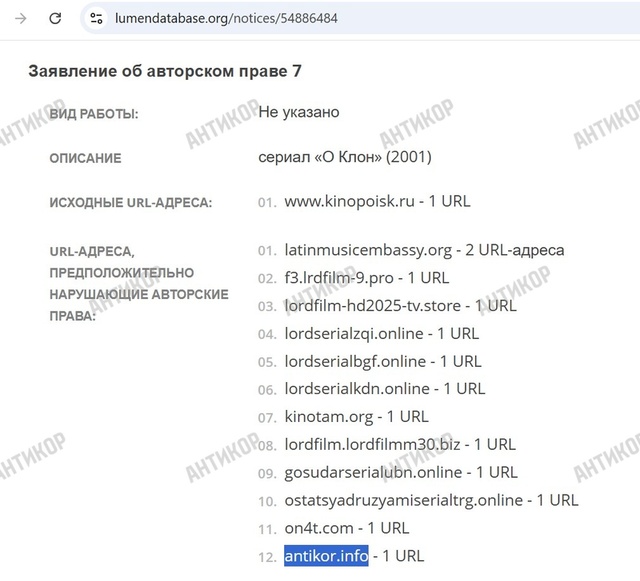Click the heading Заявление об авторском праве 7
This screenshot has height=581, width=640.
click(165, 71)
